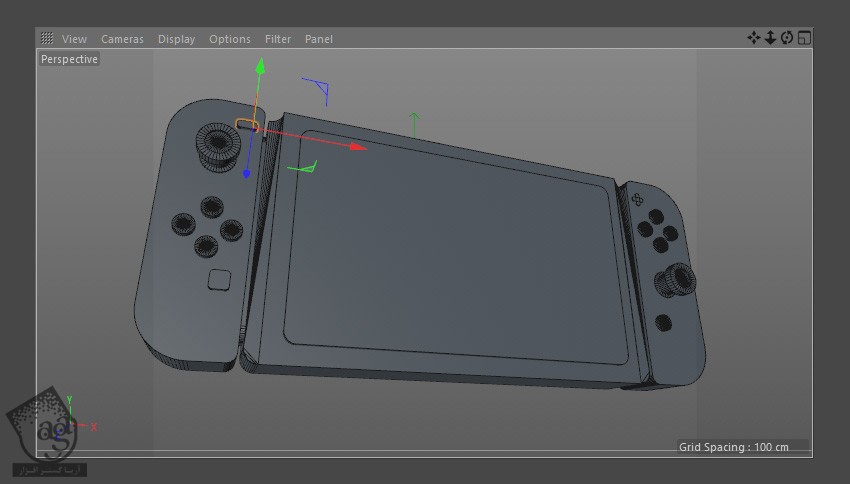Open the Filter menu
The image size is (850, 484).
coord(278,39)
